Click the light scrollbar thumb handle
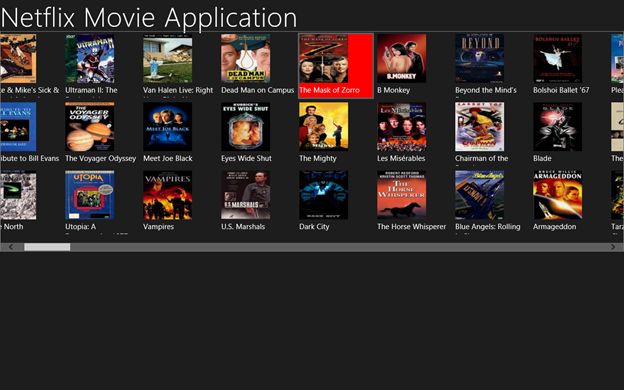The width and height of the screenshot is (624, 390). pyautogui.click(x=47, y=247)
